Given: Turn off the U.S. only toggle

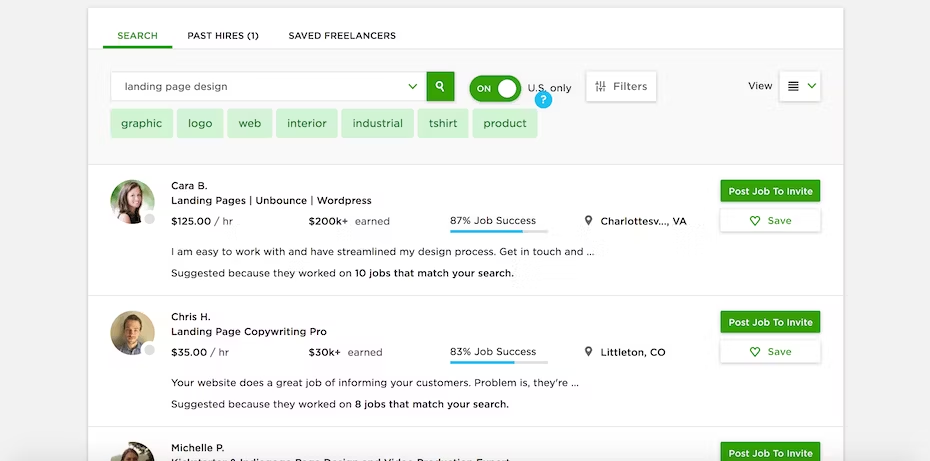Looking at the screenshot, I should [x=495, y=88].
